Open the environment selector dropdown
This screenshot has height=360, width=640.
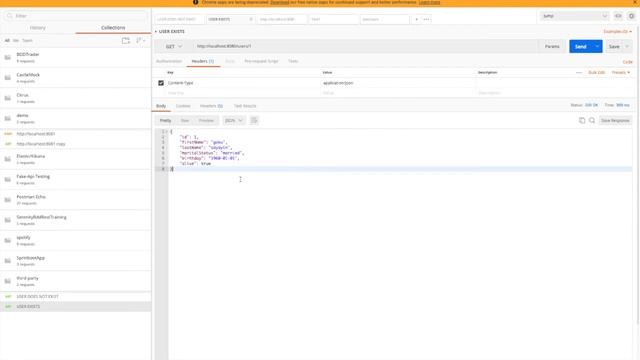point(575,16)
